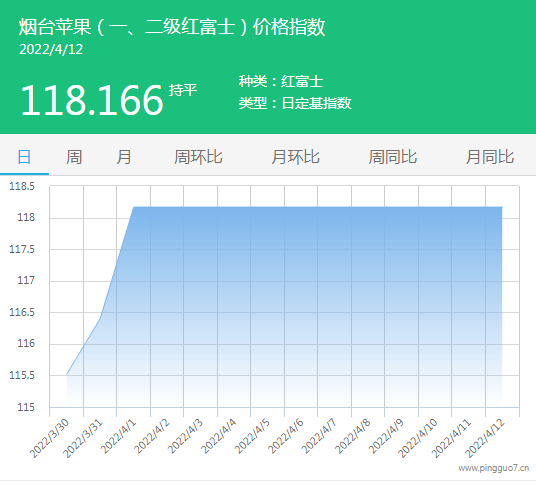Click the 118.5 y-axis label
This screenshot has height=481, width=536.
point(22,186)
